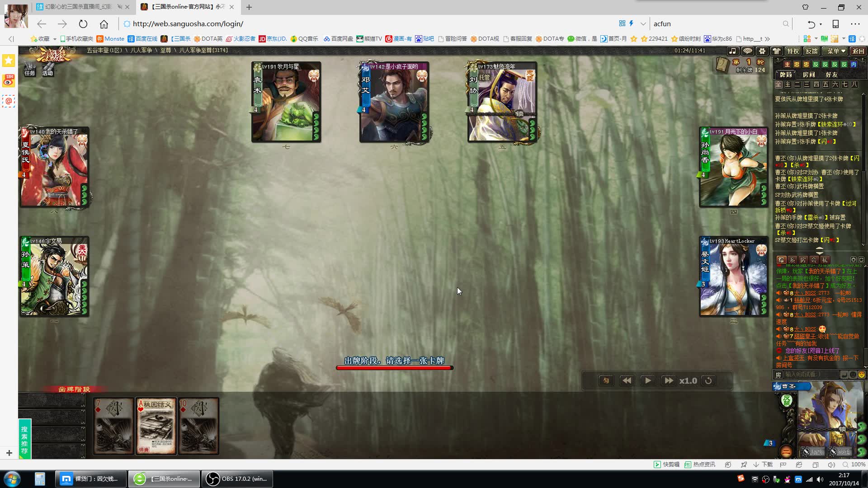Image resolution: width=868 pixels, height=488 pixels.
Task: Select the 7 of diamonds 闪 card
Action: [114, 426]
